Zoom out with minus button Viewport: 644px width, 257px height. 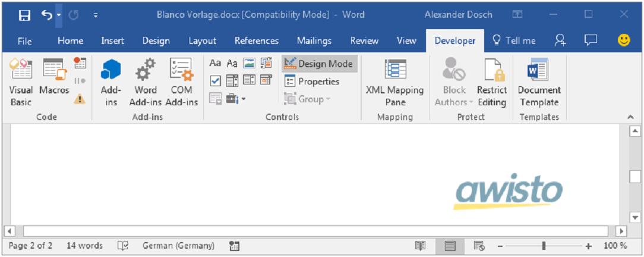click(500, 246)
